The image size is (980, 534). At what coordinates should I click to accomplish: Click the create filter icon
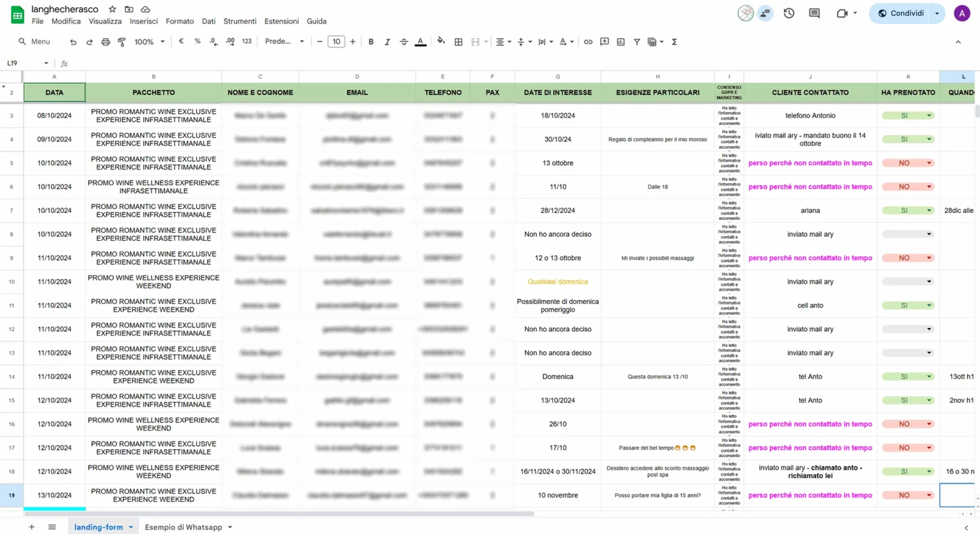point(636,42)
